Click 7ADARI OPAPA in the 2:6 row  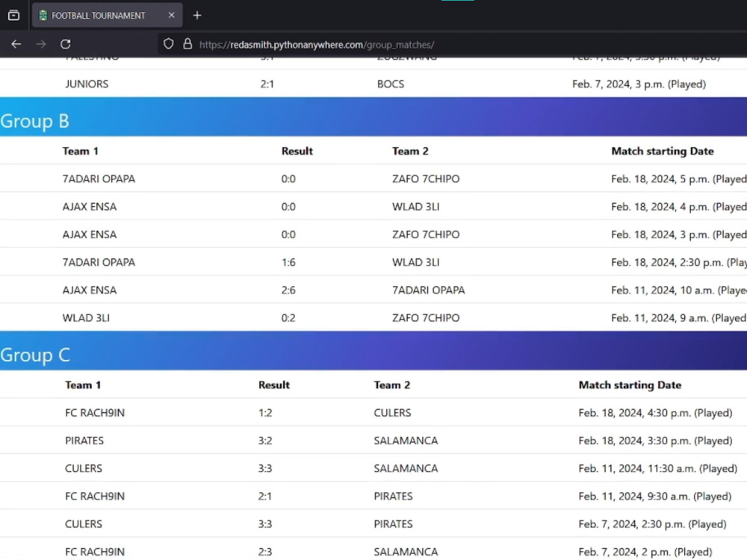pos(428,290)
